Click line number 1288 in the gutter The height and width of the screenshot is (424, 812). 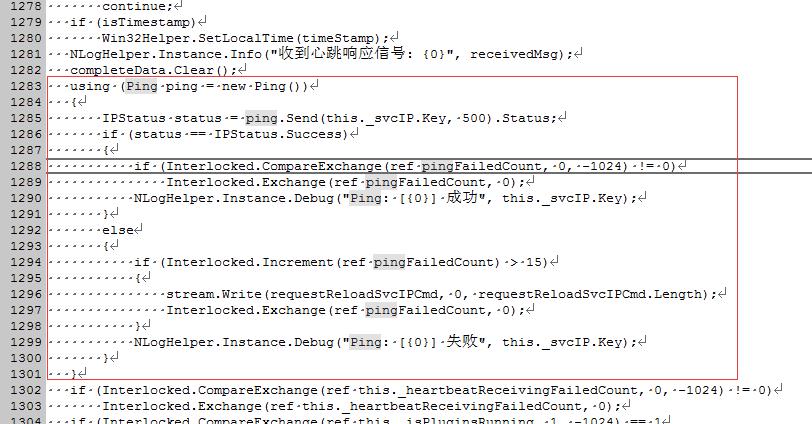coord(25,166)
